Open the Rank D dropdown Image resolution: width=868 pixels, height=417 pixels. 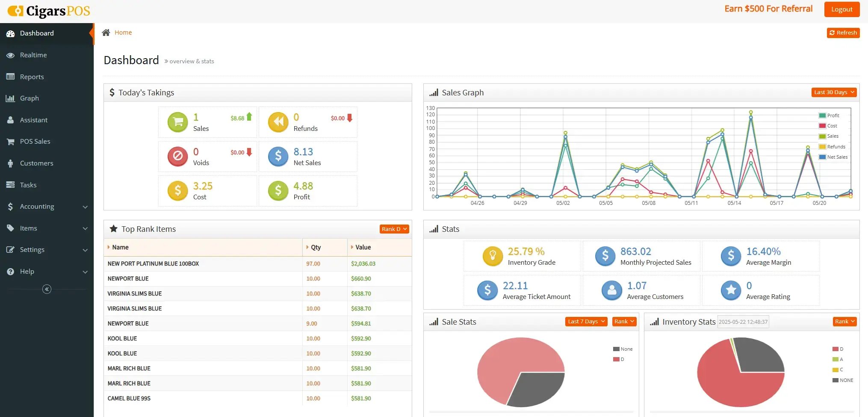coord(394,229)
